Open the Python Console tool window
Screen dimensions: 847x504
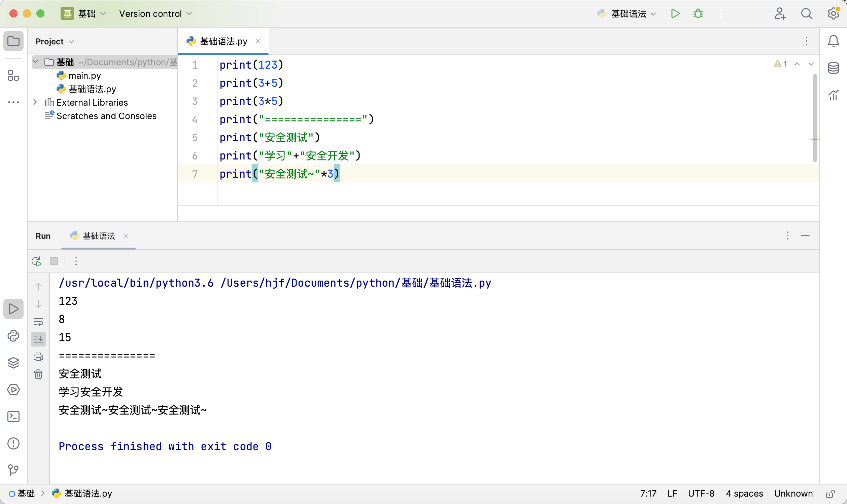pos(13,336)
